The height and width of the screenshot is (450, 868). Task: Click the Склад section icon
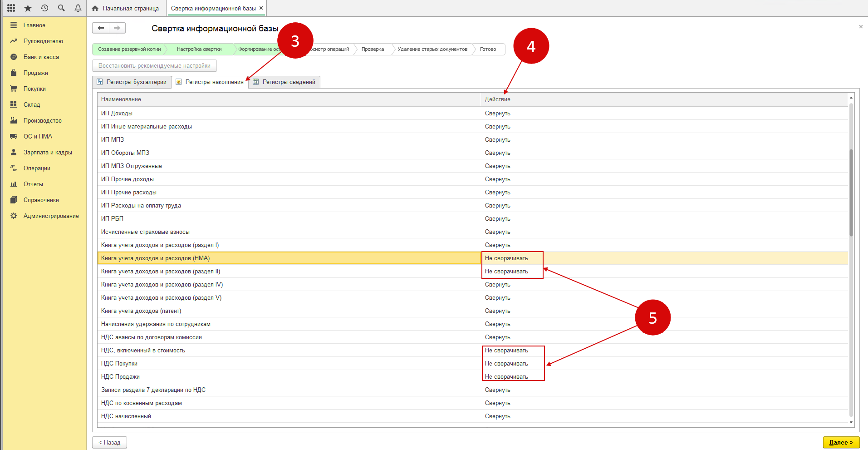14,104
